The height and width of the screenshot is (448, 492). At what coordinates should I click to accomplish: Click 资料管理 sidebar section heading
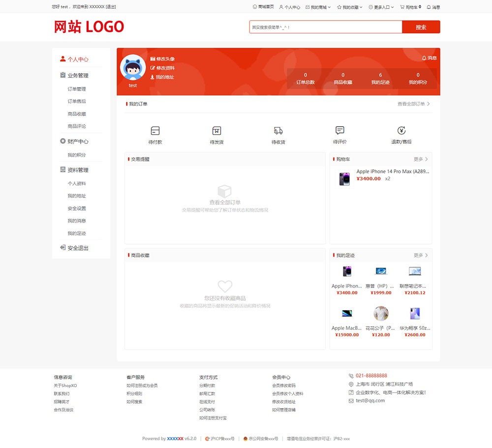(x=74, y=170)
